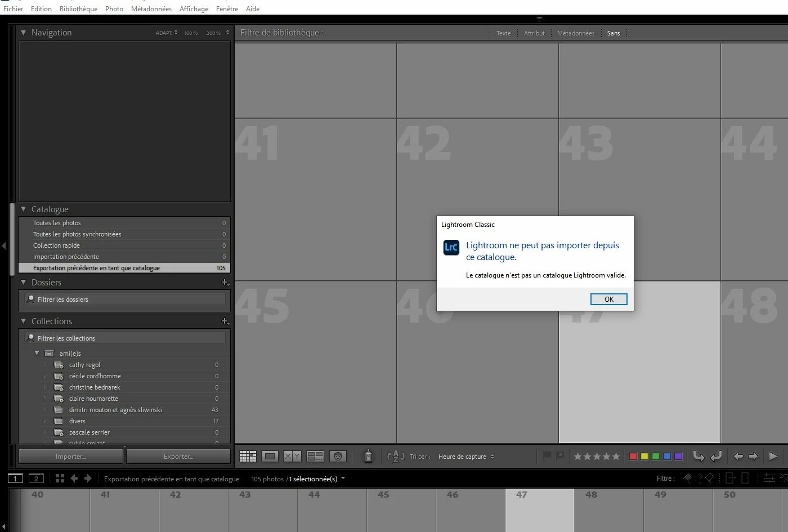Open the Bibliothèque menu
The width and height of the screenshot is (788, 532).
pos(78,9)
